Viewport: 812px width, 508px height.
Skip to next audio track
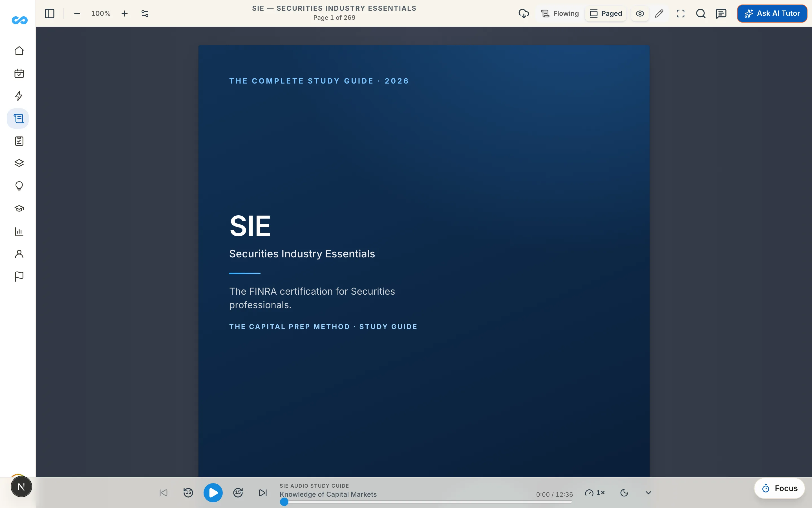point(263,493)
